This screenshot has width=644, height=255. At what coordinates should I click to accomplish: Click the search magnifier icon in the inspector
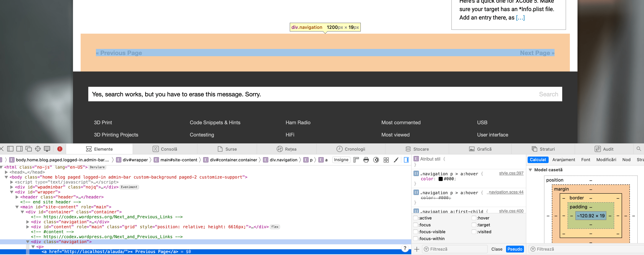coord(638,149)
